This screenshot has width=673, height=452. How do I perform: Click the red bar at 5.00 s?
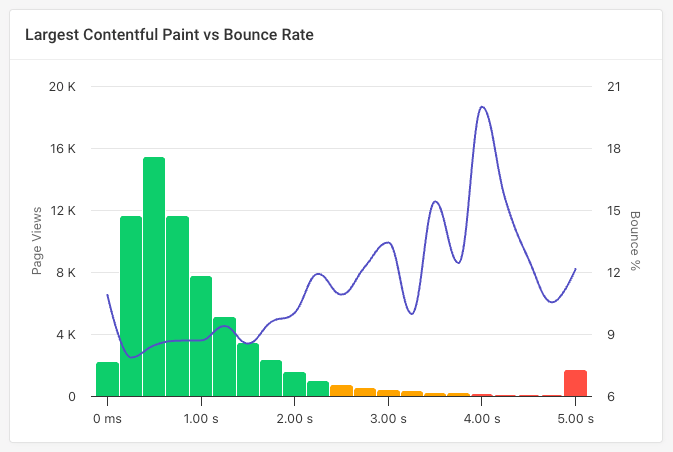coord(575,383)
